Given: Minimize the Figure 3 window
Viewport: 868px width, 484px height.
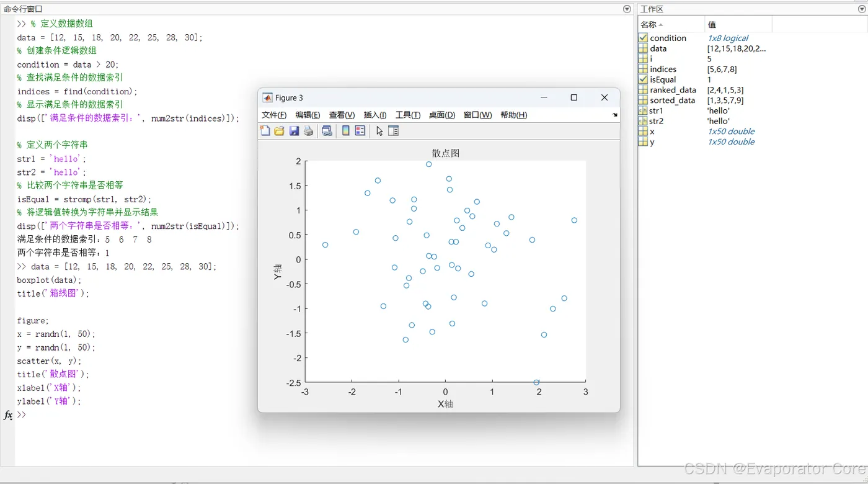Looking at the screenshot, I should (x=544, y=97).
